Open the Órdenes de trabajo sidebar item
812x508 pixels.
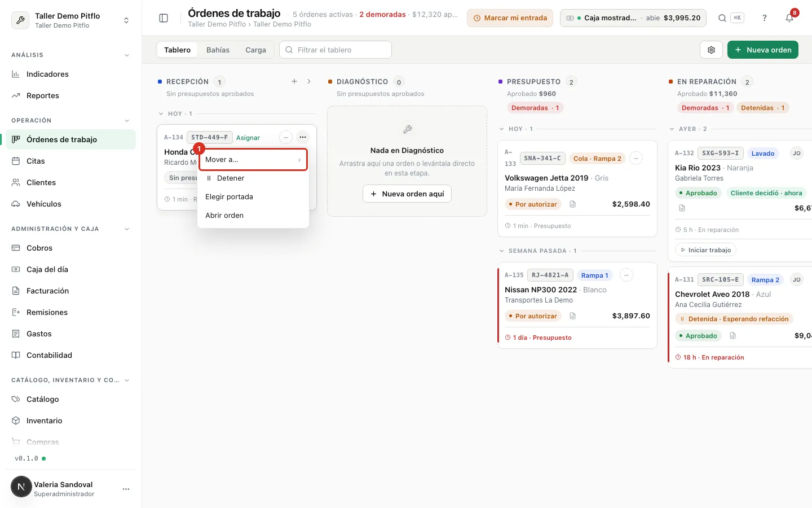[x=70, y=139]
